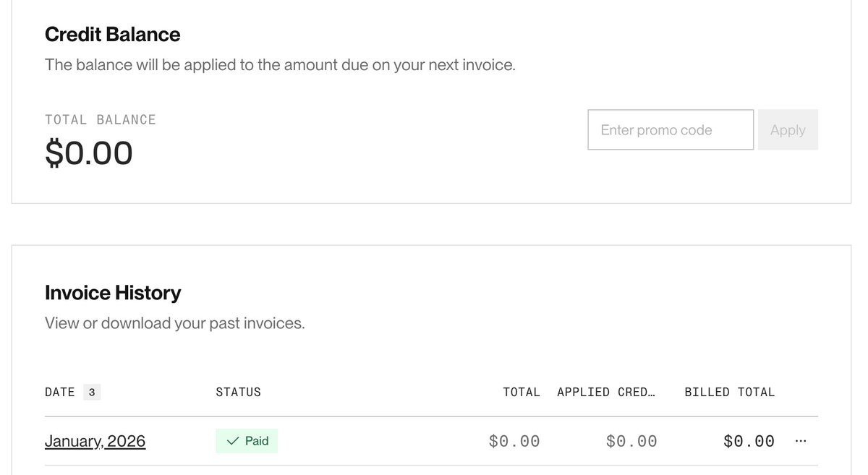Click January's applied credit $0.00 amount

(x=631, y=441)
